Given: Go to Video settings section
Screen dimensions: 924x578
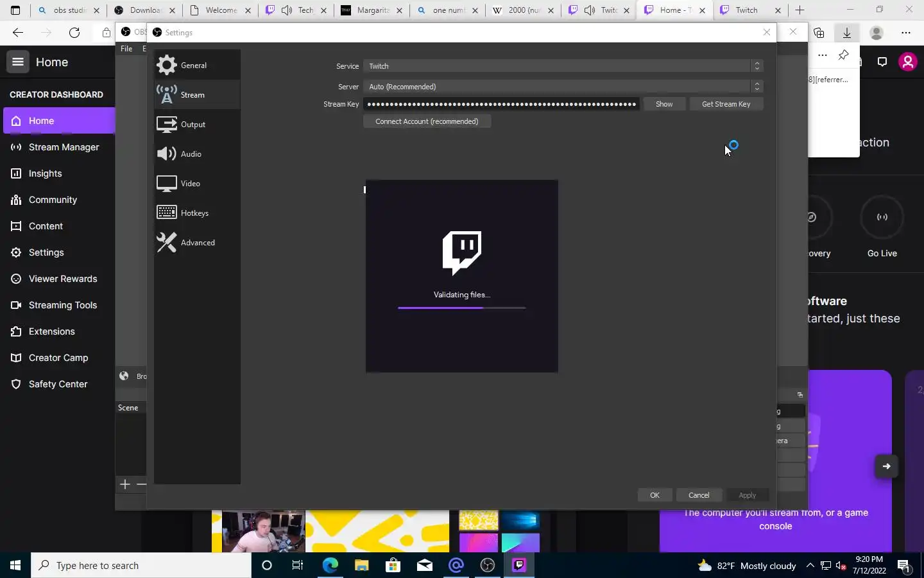Looking at the screenshot, I should 197,183.
